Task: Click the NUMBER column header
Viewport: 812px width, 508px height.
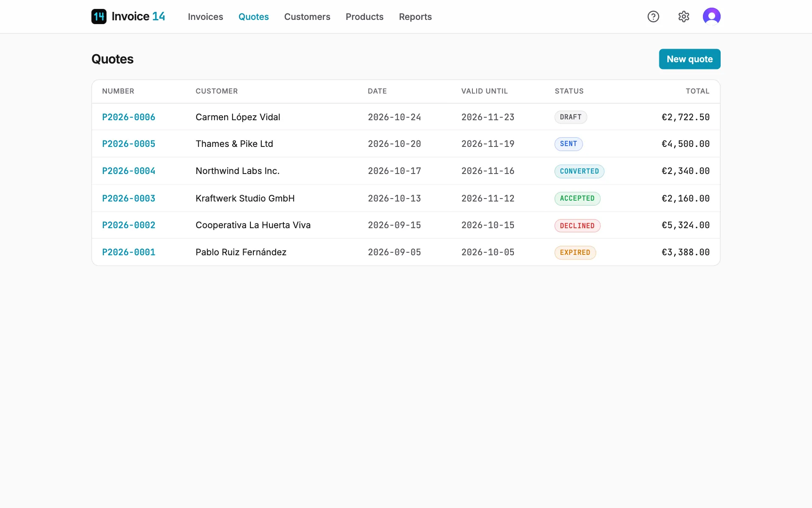Action: coord(118,91)
